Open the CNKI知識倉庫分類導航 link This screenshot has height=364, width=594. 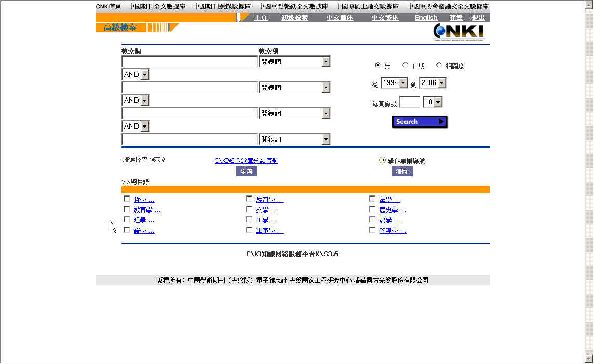coord(246,161)
